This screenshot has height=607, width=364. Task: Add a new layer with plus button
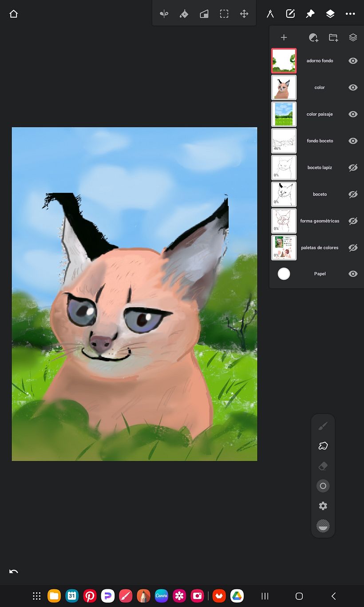pyautogui.click(x=284, y=38)
